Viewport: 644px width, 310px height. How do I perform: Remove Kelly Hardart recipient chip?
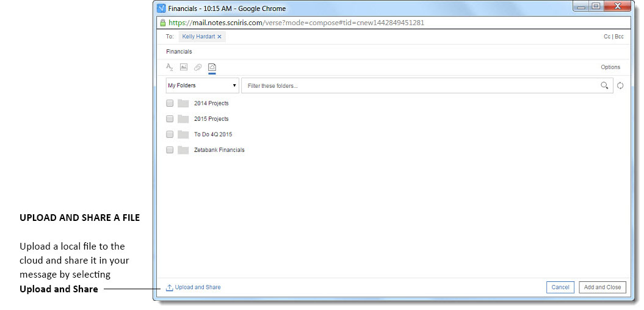(219, 37)
